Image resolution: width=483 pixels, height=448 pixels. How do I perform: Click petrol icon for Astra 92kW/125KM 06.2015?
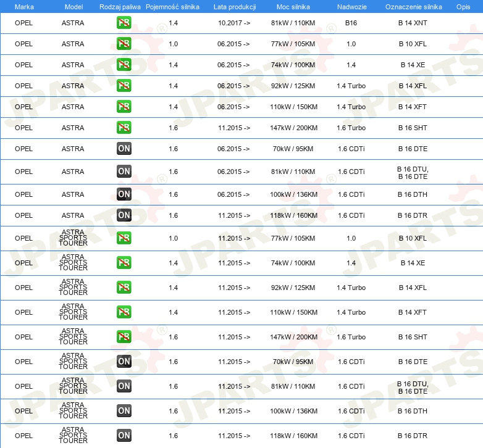(124, 86)
